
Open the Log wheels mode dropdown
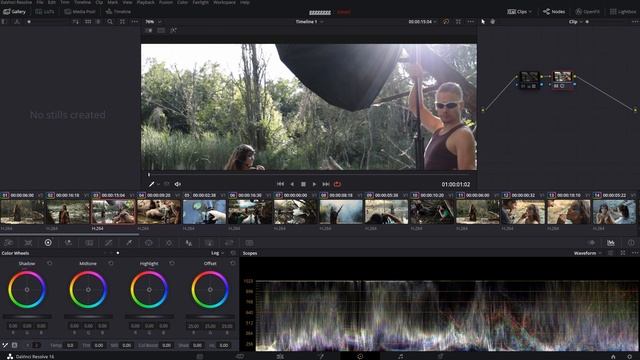218,253
